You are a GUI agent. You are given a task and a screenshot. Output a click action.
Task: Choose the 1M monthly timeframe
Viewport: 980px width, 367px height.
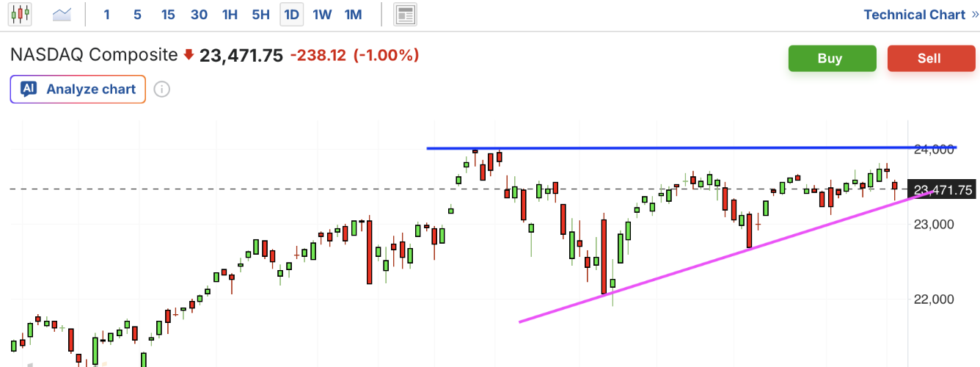[353, 14]
